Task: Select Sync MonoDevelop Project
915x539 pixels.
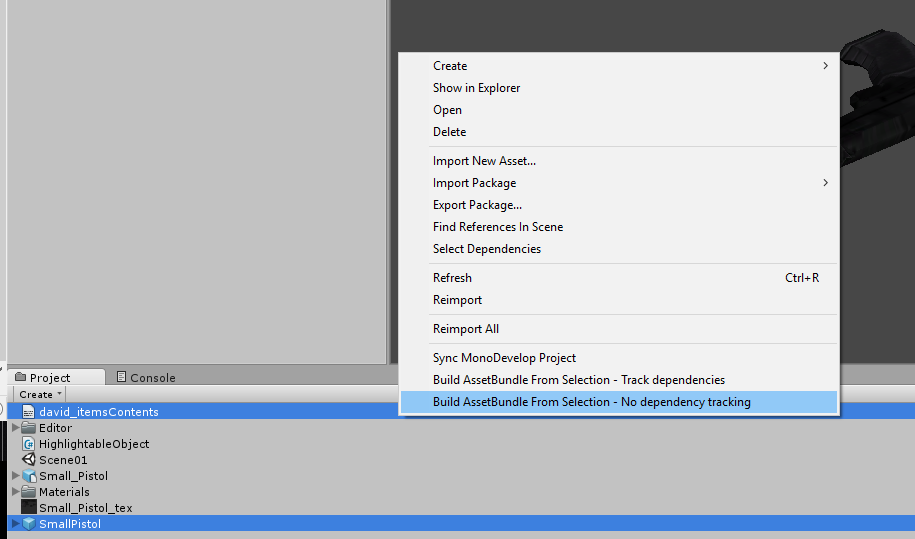Action: (x=619, y=358)
